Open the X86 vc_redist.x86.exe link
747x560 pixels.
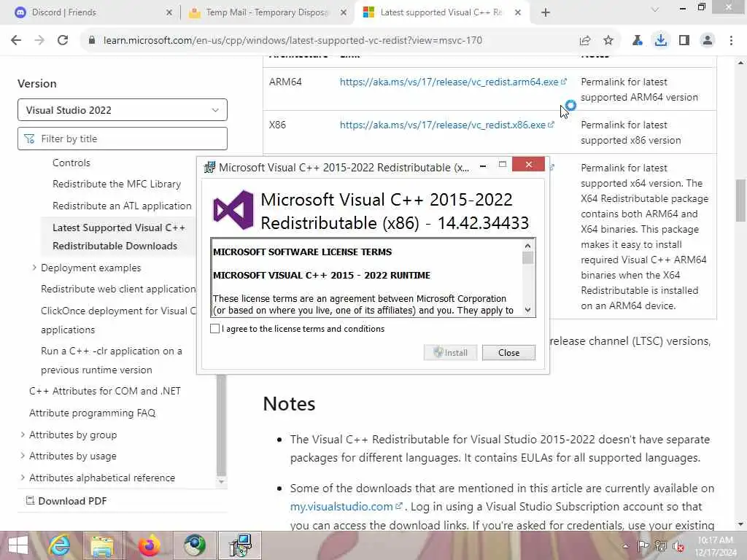[x=447, y=125]
